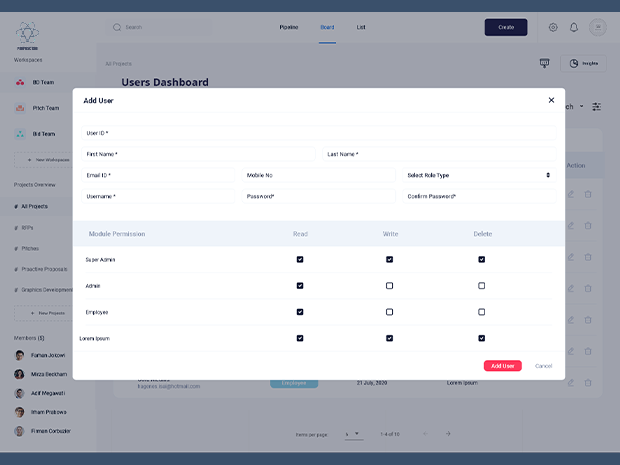This screenshot has height=465, width=620.
Task: Open the notifications bell
Action: (574, 27)
